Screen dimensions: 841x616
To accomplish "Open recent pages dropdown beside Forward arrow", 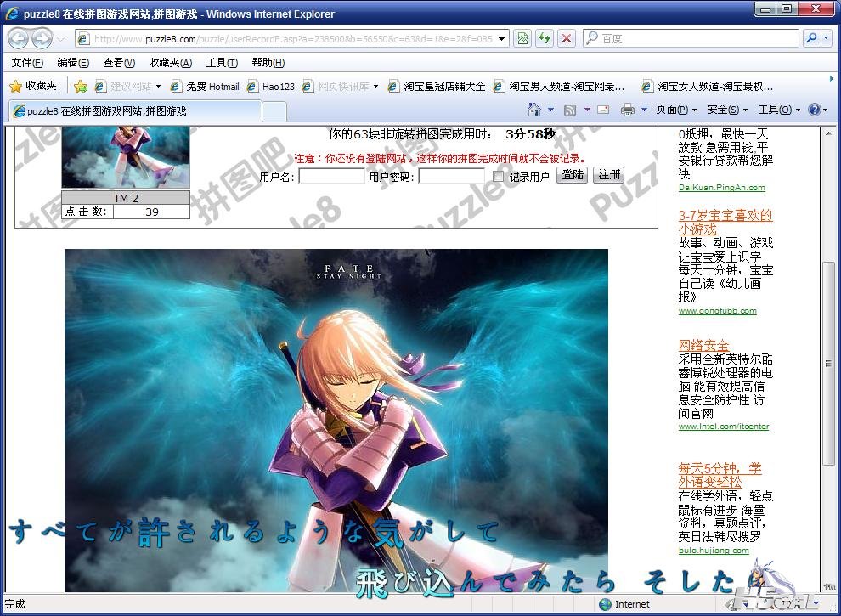I will [x=60, y=38].
